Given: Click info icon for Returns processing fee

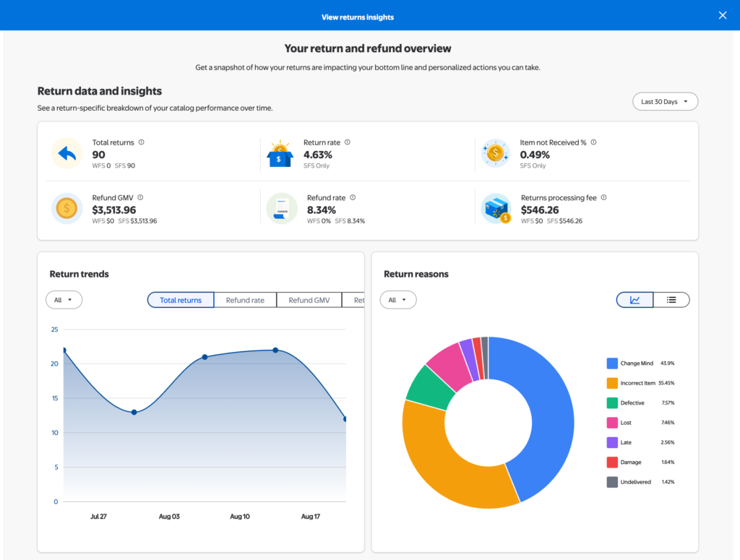Looking at the screenshot, I should click(603, 197).
